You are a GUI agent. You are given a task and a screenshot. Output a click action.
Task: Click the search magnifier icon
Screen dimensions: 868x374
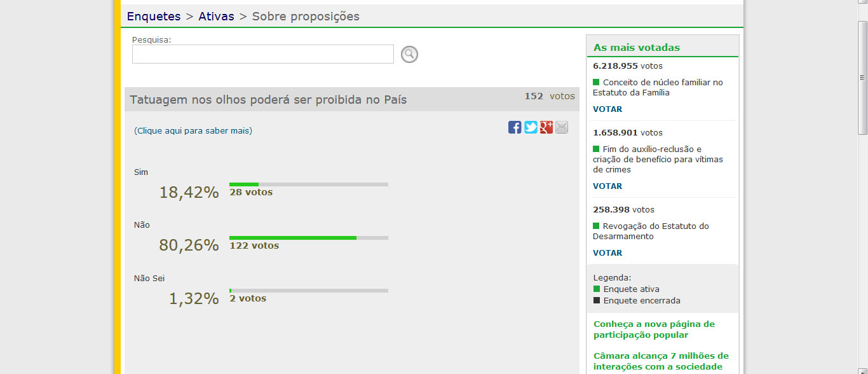(x=409, y=55)
